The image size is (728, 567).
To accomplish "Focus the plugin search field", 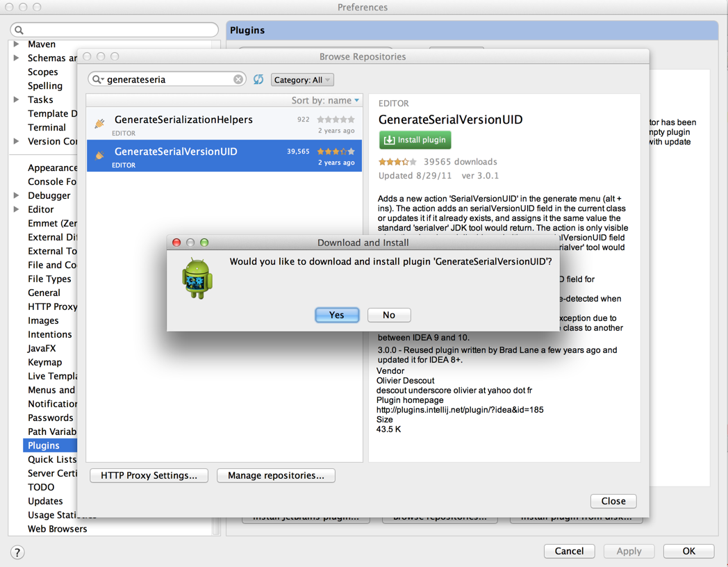I will [x=167, y=79].
